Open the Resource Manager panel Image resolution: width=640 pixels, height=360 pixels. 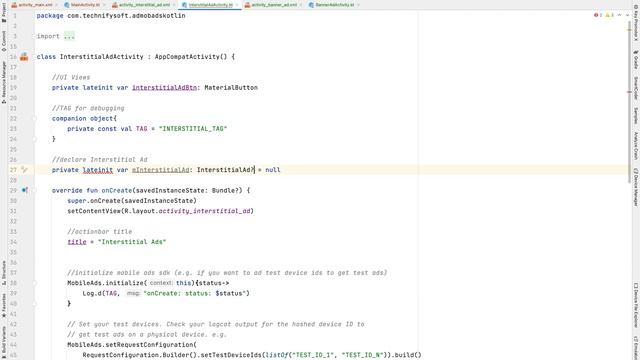tap(4, 82)
